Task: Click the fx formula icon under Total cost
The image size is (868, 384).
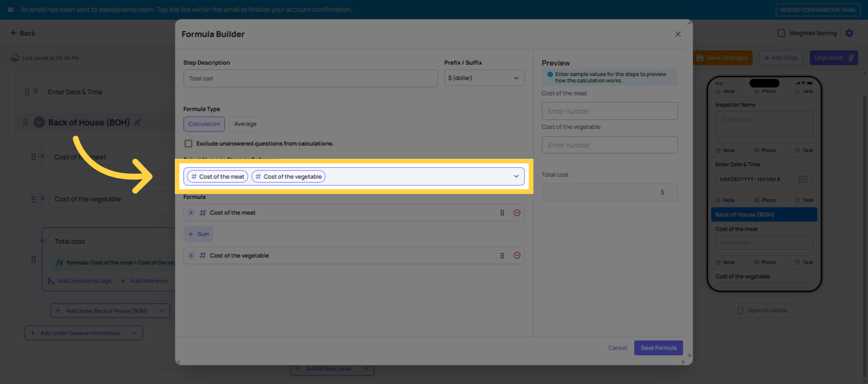Action: point(60,262)
